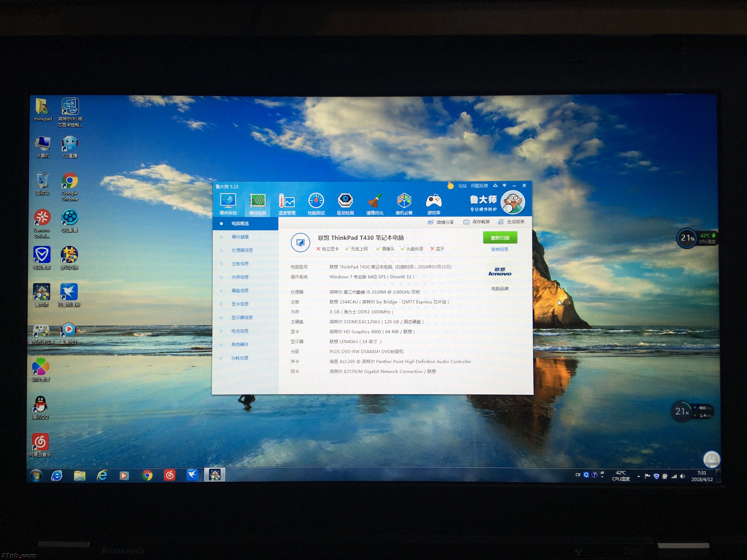Screen dimensions: 747x560
Task: Select the 软件管理 desktop shortcut
Action: pos(41,370)
